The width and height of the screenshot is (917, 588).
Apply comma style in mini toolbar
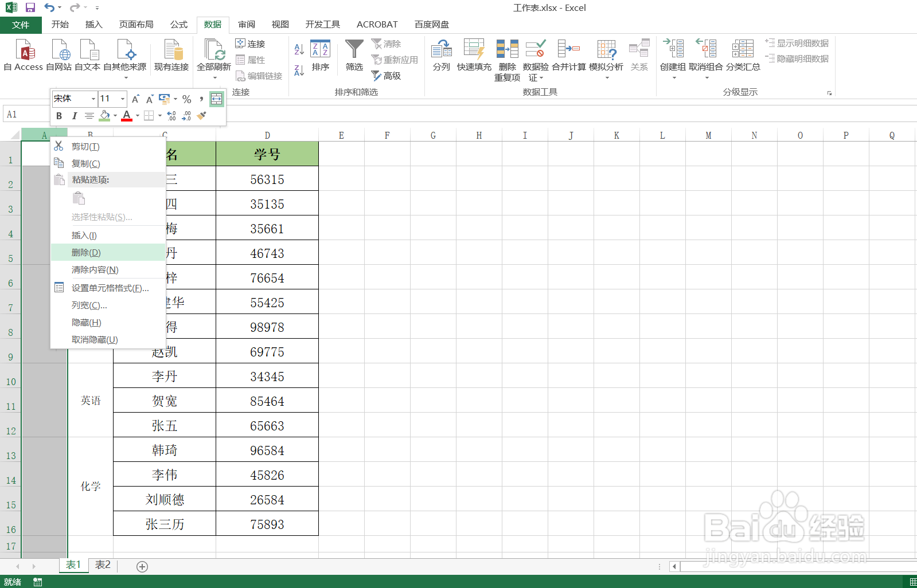201,99
